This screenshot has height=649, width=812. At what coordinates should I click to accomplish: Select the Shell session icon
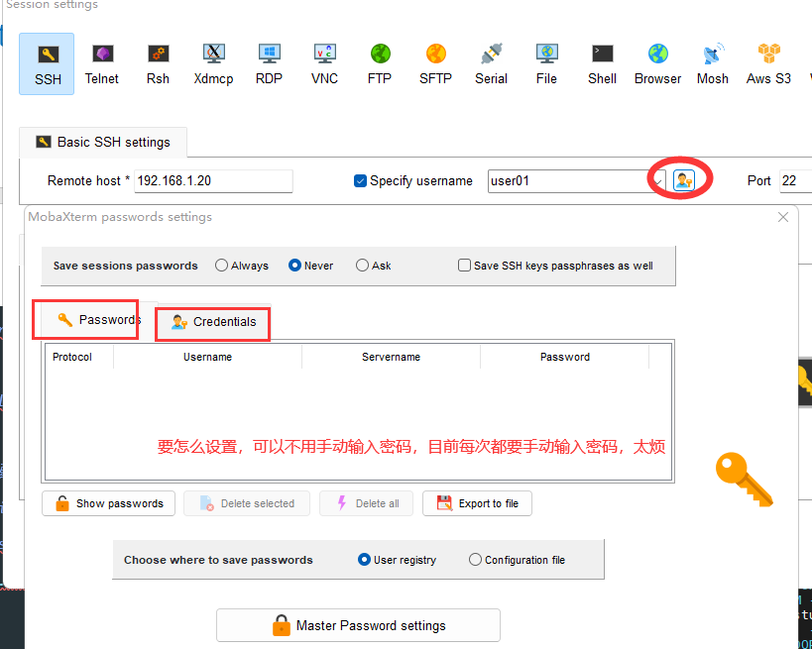pyautogui.click(x=602, y=64)
